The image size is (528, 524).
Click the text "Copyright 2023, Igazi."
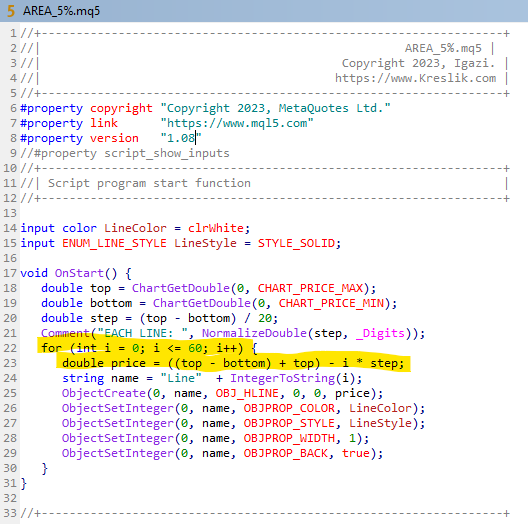coord(419,63)
